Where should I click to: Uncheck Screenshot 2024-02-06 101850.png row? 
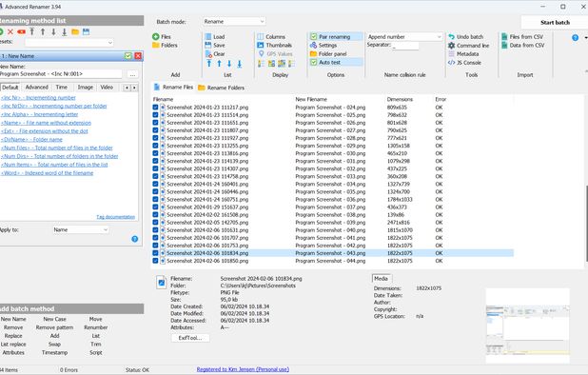coord(155,261)
